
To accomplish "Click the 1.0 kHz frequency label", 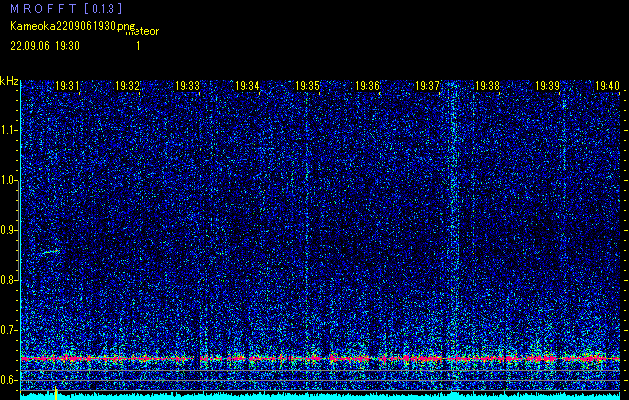I will 9,180.
